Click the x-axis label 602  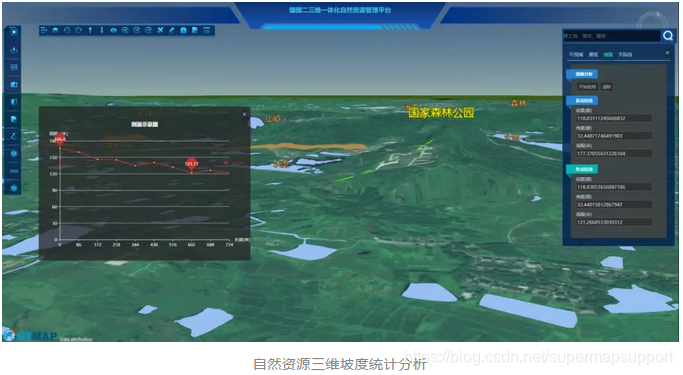(x=191, y=245)
